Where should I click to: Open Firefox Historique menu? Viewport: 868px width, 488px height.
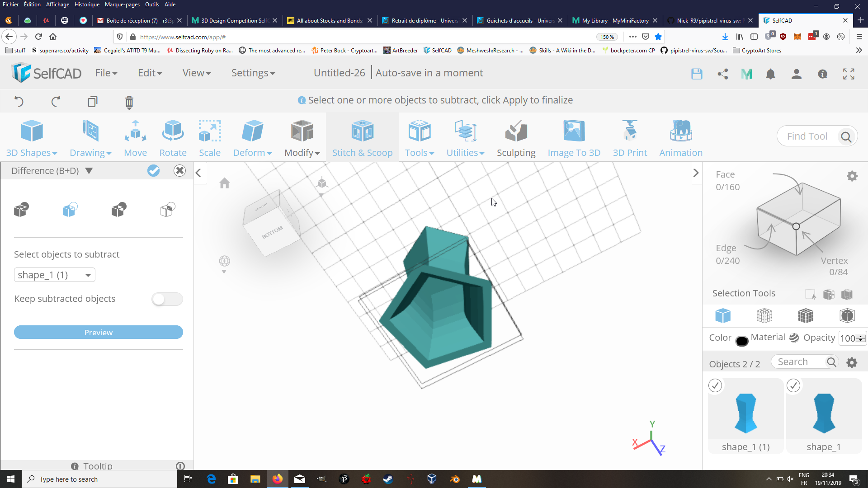(87, 5)
